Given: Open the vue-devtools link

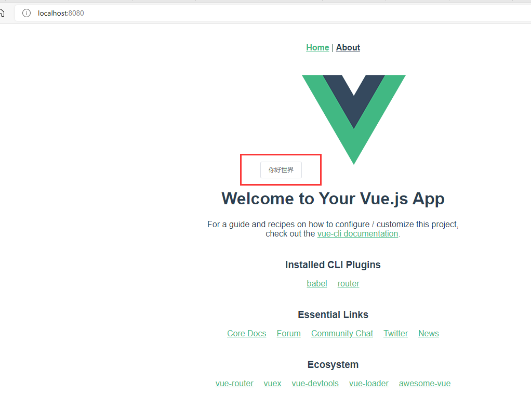Looking at the screenshot, I should (315, 383).
